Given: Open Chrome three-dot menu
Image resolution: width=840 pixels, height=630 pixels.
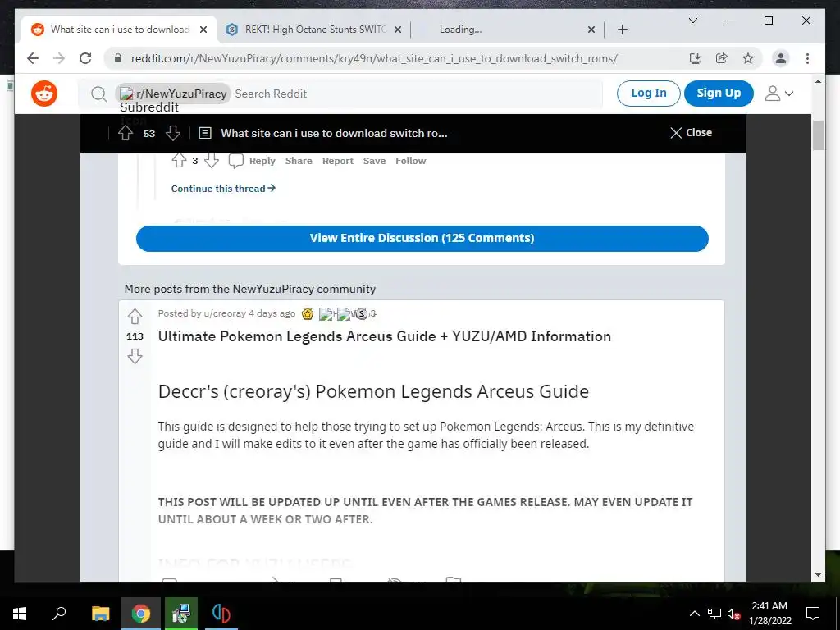Looking at the screenshot, I should click(807, 58).
